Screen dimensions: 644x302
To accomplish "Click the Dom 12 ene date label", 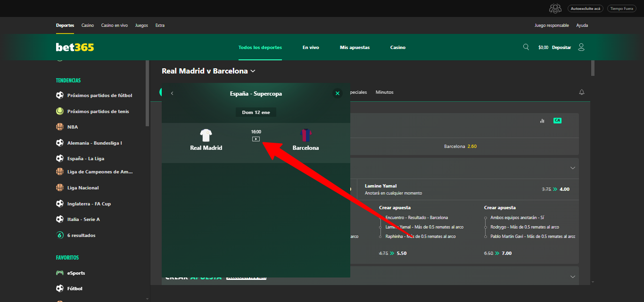I will click(x=256, y=112).
